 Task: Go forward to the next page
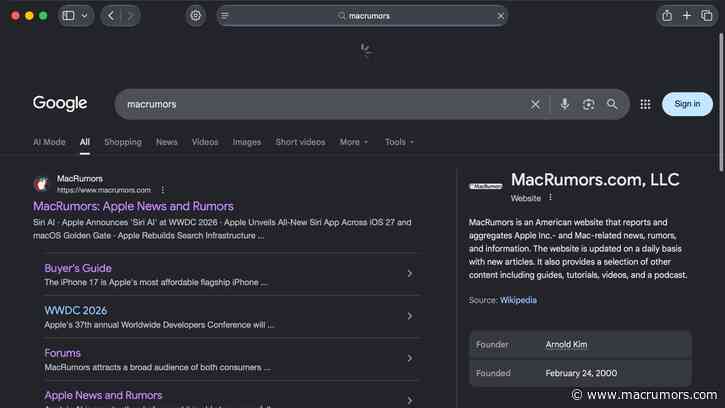pos(130,16)
